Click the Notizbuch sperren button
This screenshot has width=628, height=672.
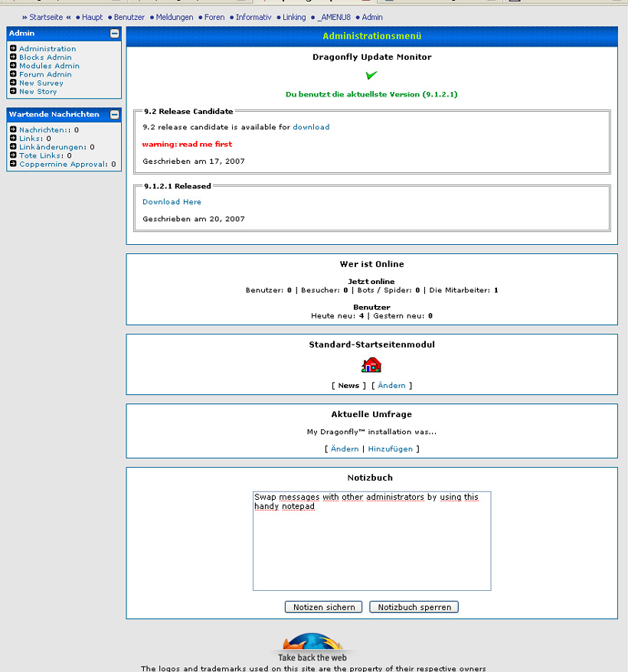pyautogui.click(x=414, y=607)
